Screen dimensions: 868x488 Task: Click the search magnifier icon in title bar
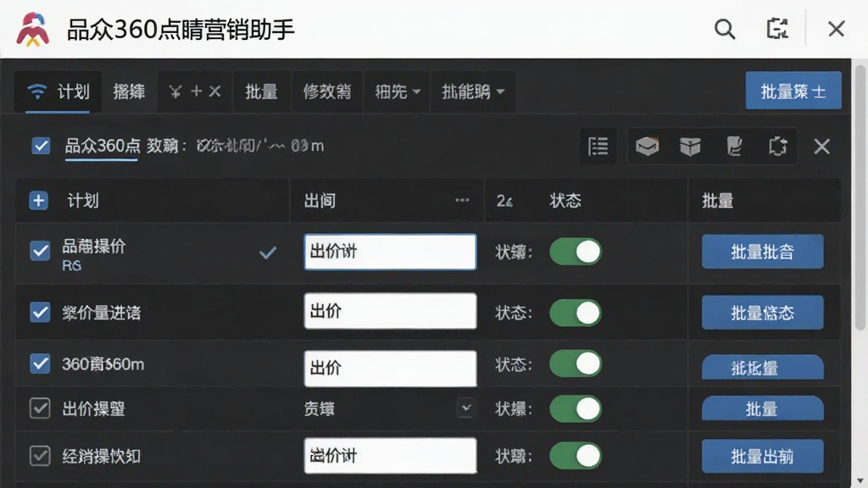(x=725, y=29)
